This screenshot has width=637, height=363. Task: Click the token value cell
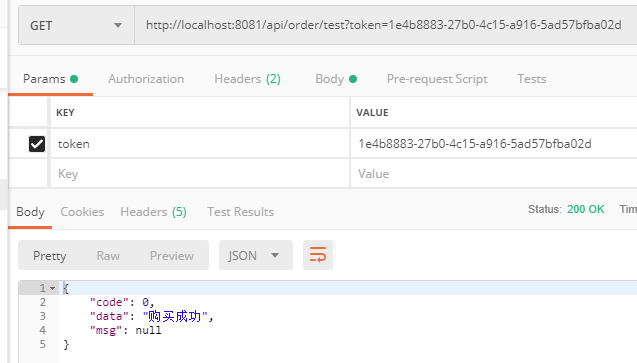click(494, 144)
